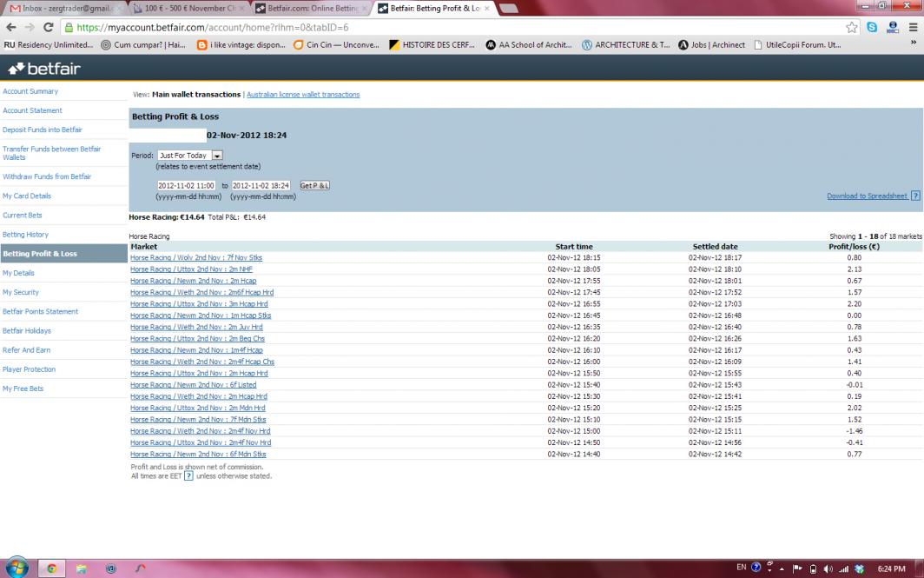Click the Horse Racing €14.64 total
The image size is (924, 578).
pyautogui.click(x=167, y=217)
